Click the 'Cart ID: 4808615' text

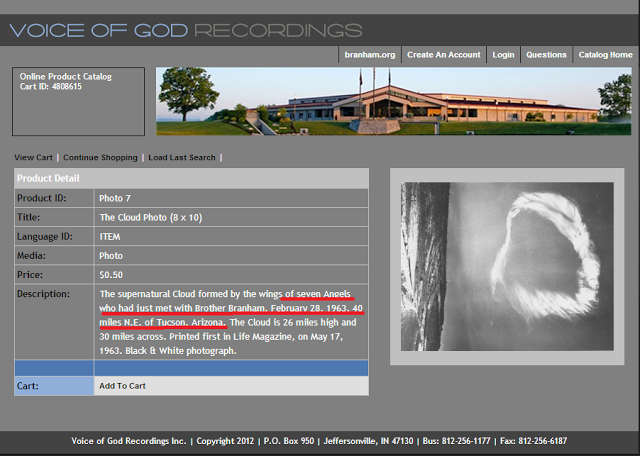(x=51, y=87)
